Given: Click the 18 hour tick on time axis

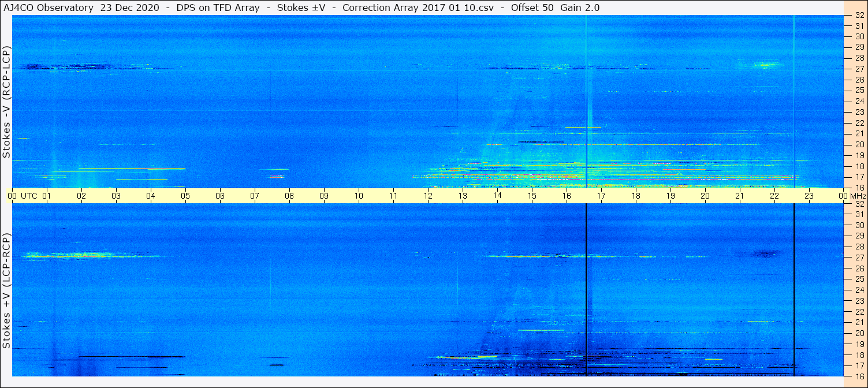Looking at the screenshot, I should [636, 196].
